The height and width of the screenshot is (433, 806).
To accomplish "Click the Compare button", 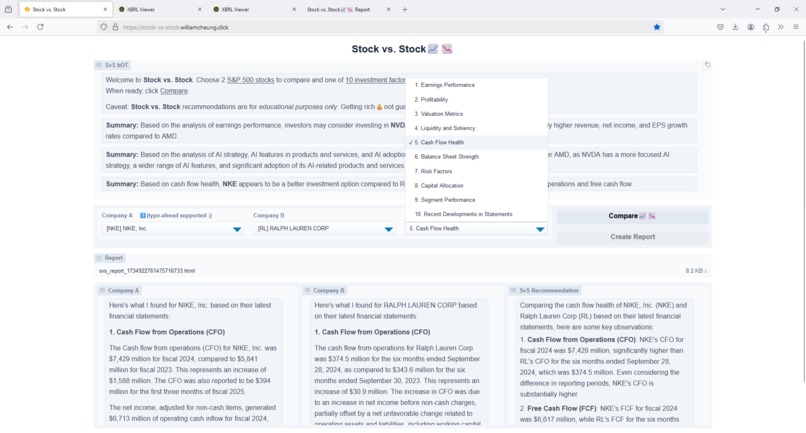I will coord(632,216).
